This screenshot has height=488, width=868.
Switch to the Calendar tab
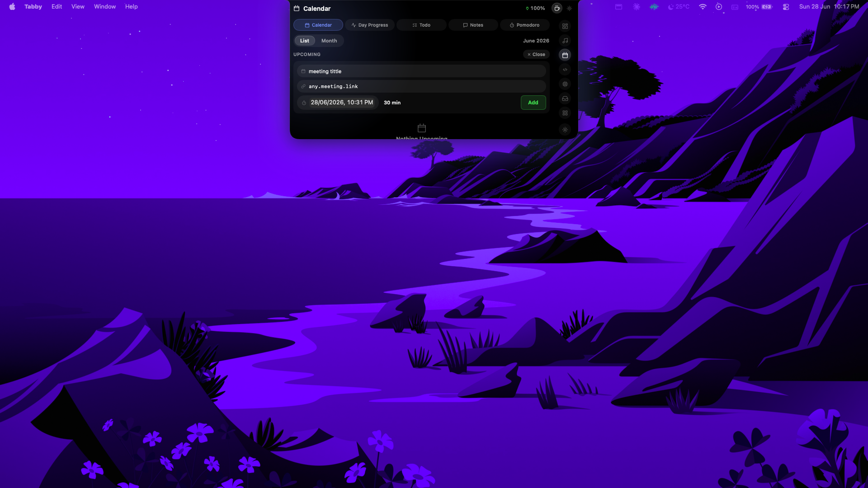click(318, 25)
